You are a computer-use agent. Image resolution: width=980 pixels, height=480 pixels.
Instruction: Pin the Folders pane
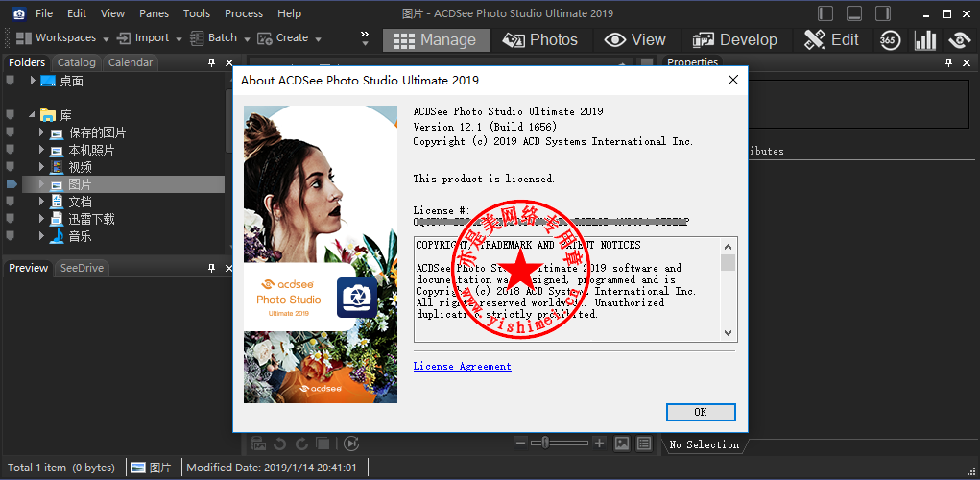[212, 62]
